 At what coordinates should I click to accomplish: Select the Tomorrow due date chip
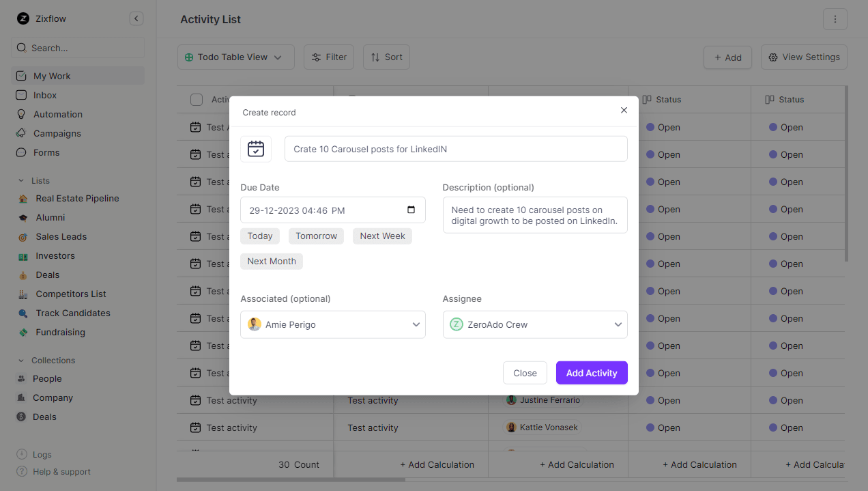point(316,236)
